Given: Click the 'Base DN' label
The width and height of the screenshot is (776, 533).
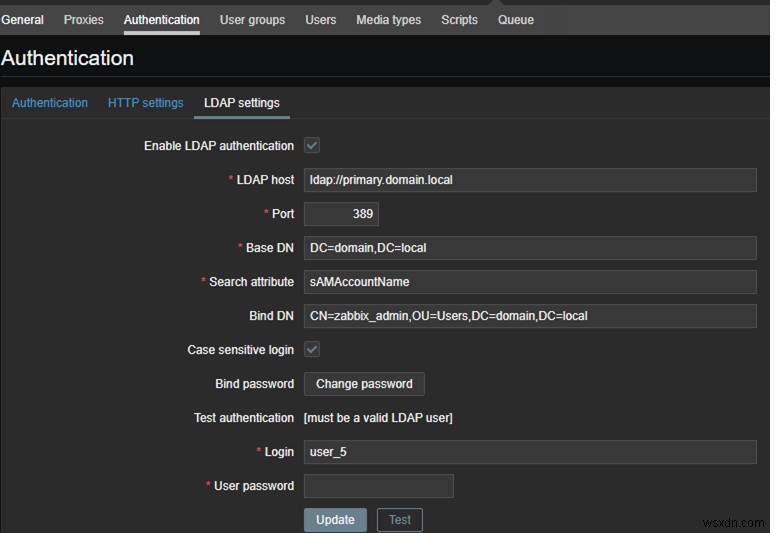Looking at the screenshot, I should coord(270,248).
